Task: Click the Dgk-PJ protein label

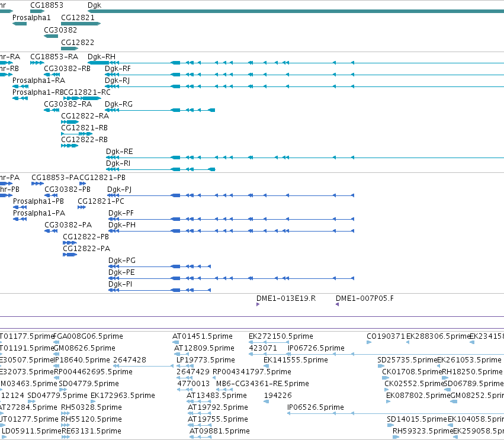Action: [119, 190]
